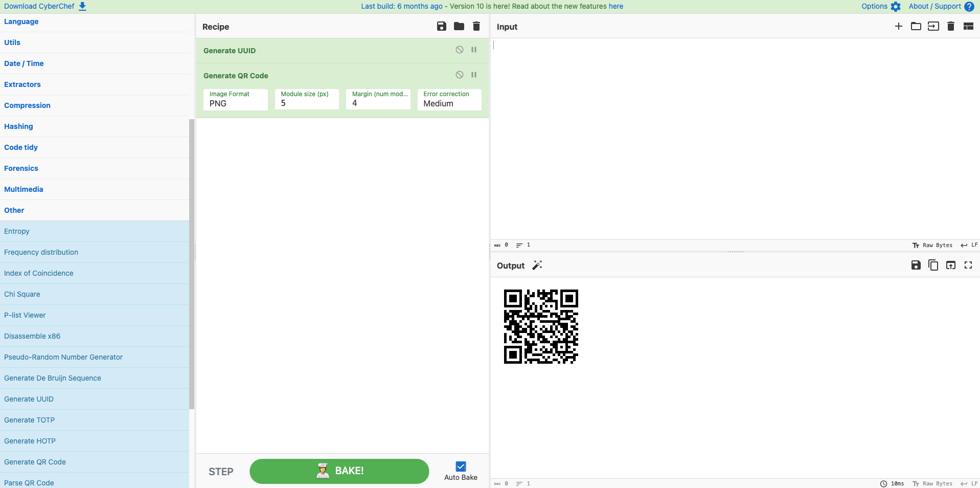Toggle the Auto Bake checkbox

[461, 467]
